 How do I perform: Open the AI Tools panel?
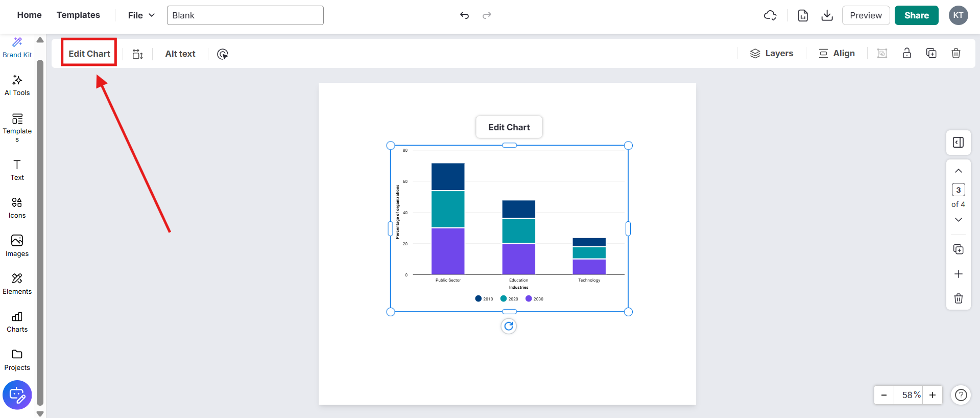pyautogui.click(x=17, y=85)
